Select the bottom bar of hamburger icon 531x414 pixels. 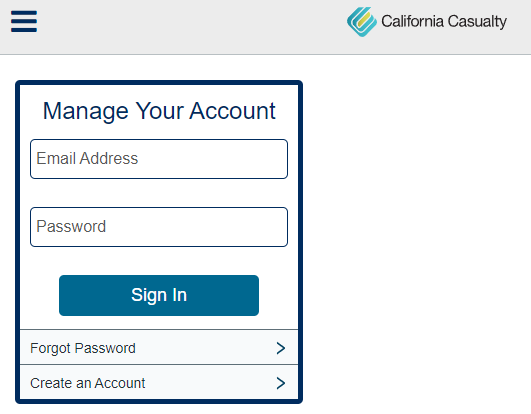click(24, 30)
